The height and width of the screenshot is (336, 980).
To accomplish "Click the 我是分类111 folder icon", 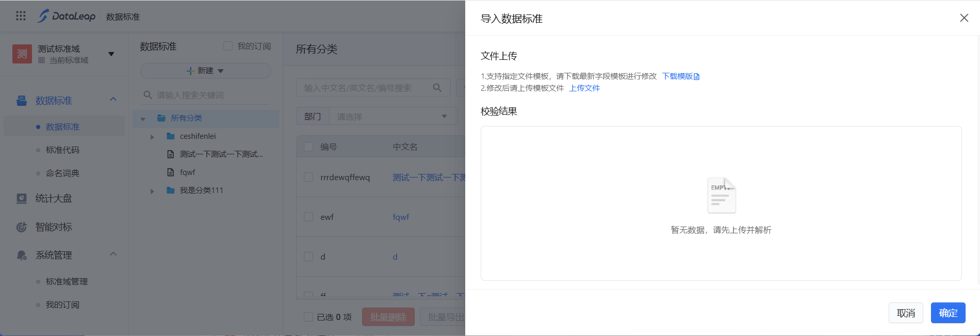I will coord(171,190).
